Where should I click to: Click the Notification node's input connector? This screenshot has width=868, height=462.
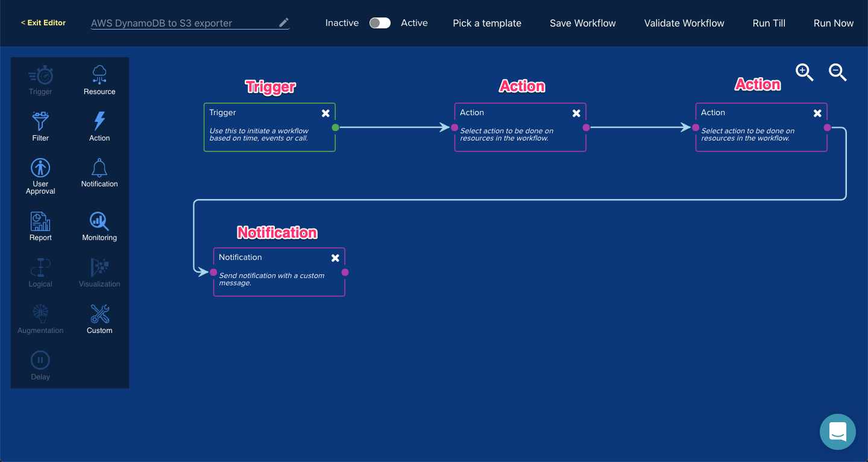213,272
